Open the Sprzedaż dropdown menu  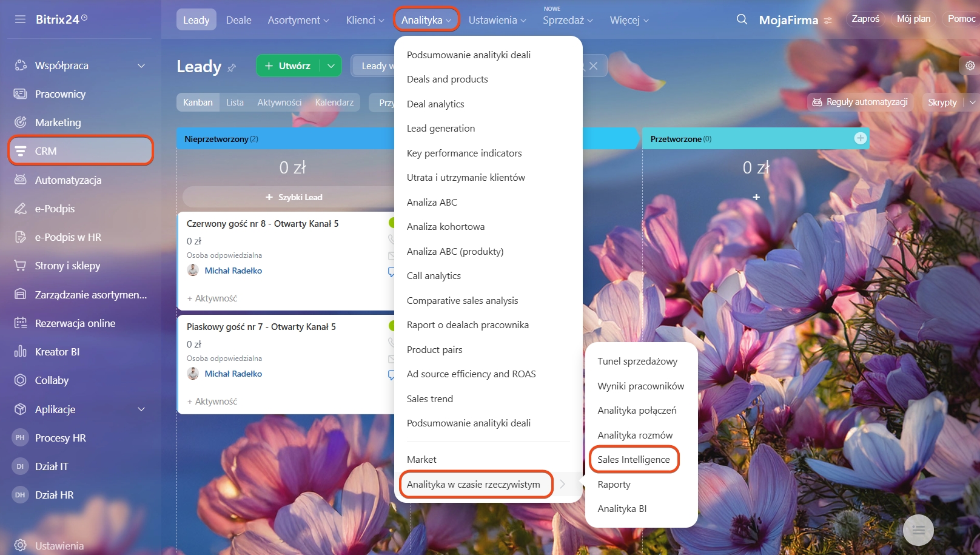(568, 20)
